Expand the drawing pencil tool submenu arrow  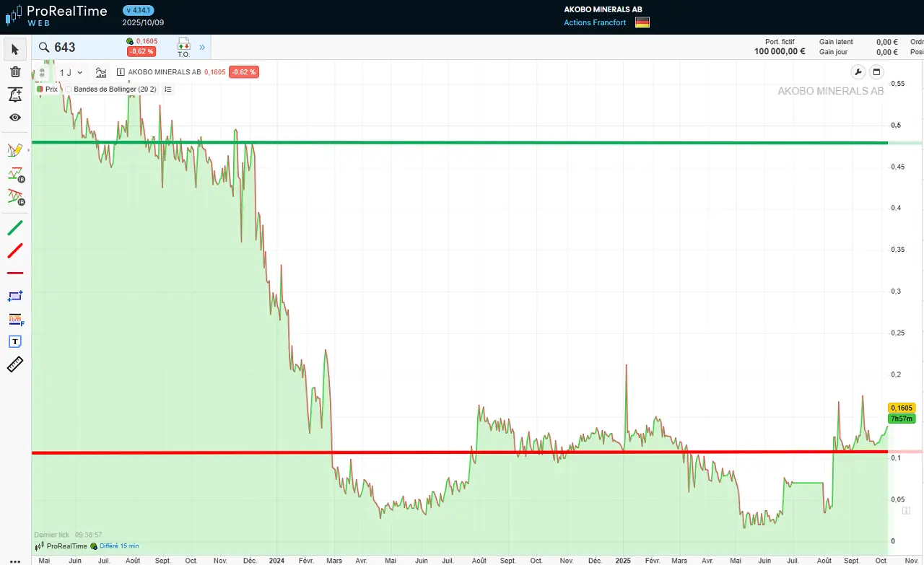point(28,151)
